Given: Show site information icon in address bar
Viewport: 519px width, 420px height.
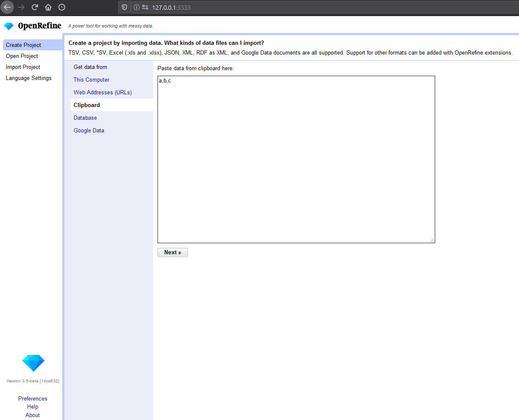Looking at the screenshot, I should tap(137, 7).
